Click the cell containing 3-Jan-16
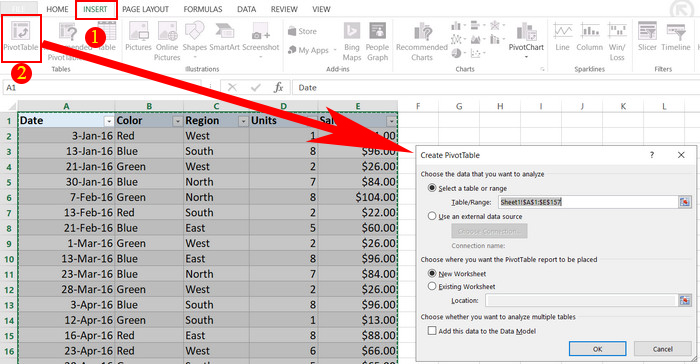The width and height of the screenshot is (700, 364). [x=66, y=136]
